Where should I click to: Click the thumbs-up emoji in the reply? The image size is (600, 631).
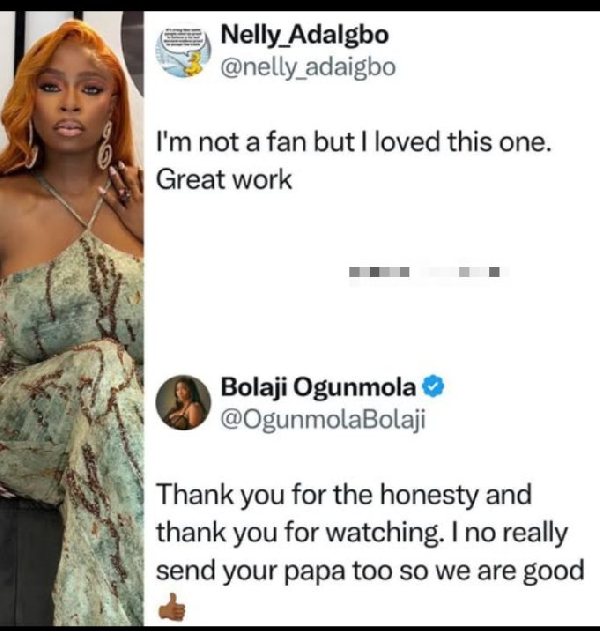[x=172, y=606]
